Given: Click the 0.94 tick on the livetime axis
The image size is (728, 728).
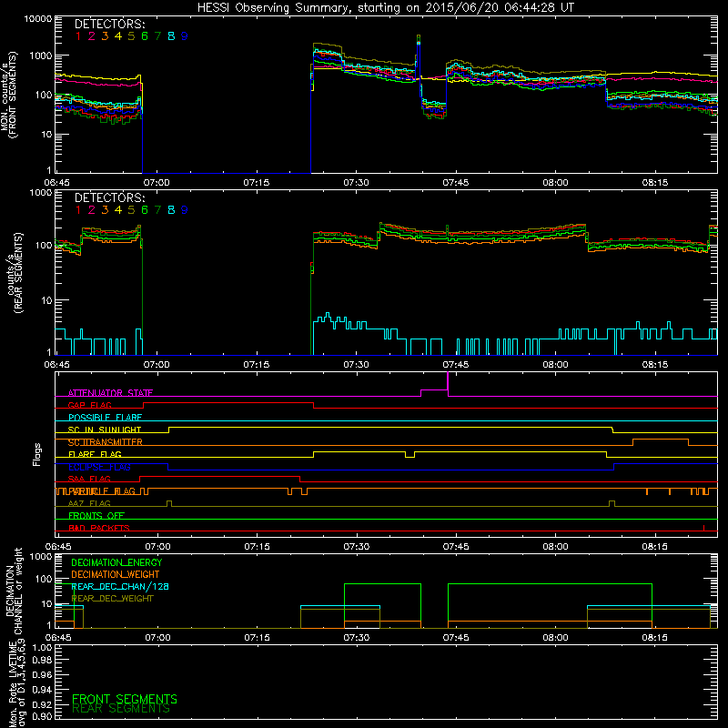Looking at the screenshot, I should (x=42, y=690).
